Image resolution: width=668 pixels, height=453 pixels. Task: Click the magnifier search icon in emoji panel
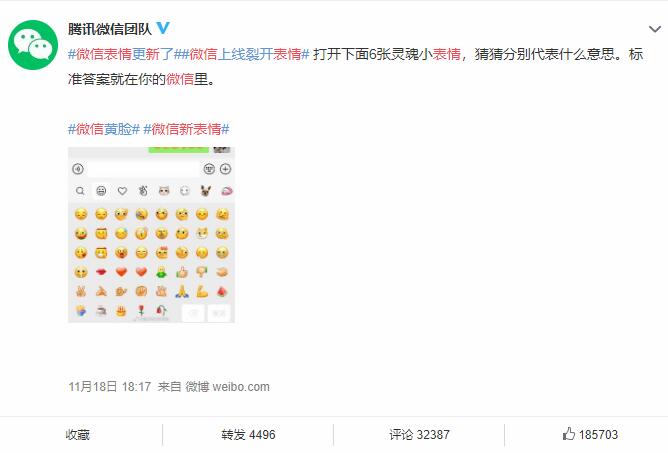tap(80, 191)
